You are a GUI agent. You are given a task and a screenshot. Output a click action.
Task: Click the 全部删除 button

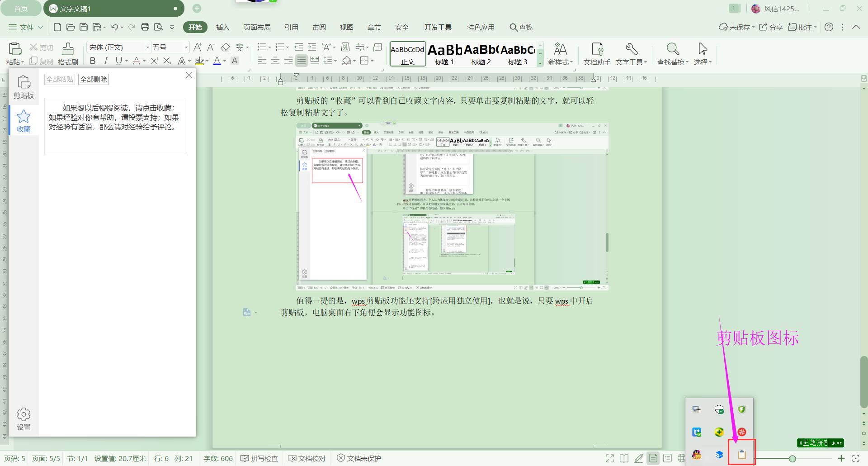point(94,80)
